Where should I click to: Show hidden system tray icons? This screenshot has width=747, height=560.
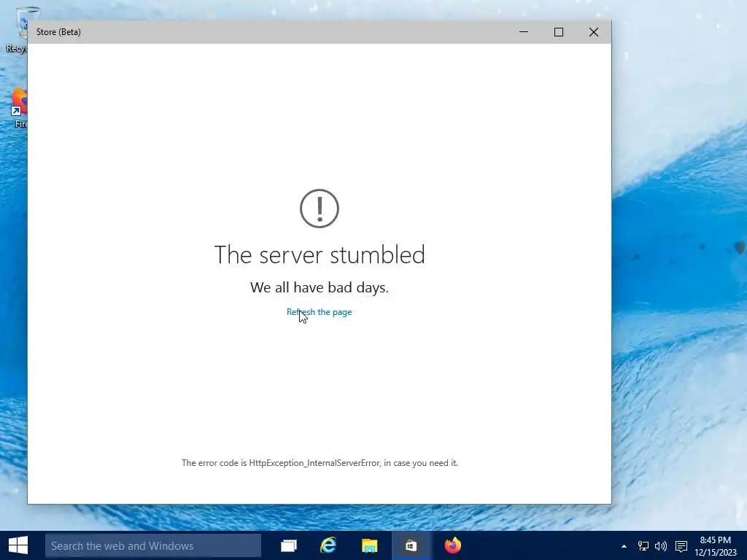click(624, 546)
